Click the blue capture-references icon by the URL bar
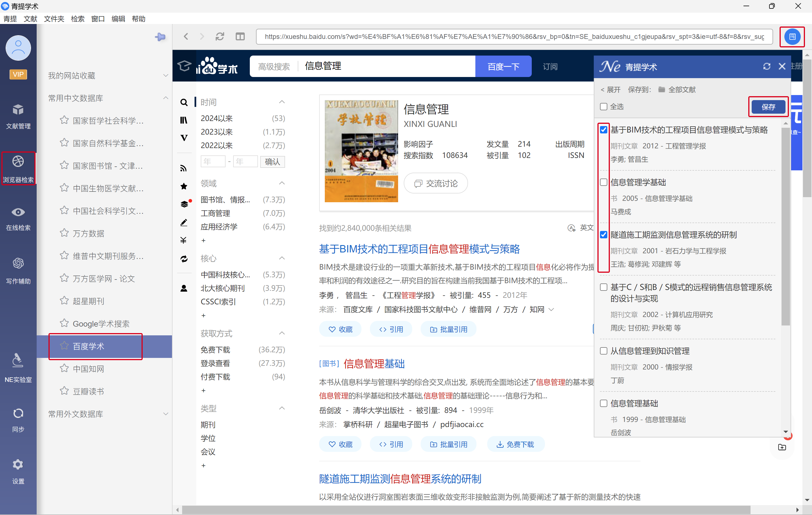This screenshot has height=515, width=812. point(792,36)
